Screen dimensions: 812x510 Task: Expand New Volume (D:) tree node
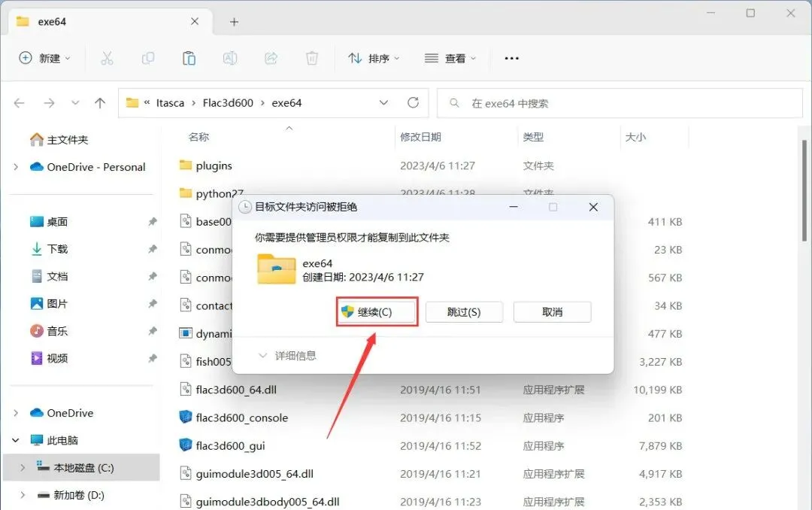point(23,495)
